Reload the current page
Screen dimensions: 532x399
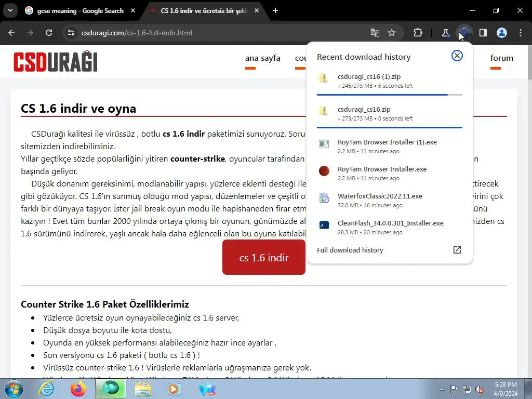49,33
